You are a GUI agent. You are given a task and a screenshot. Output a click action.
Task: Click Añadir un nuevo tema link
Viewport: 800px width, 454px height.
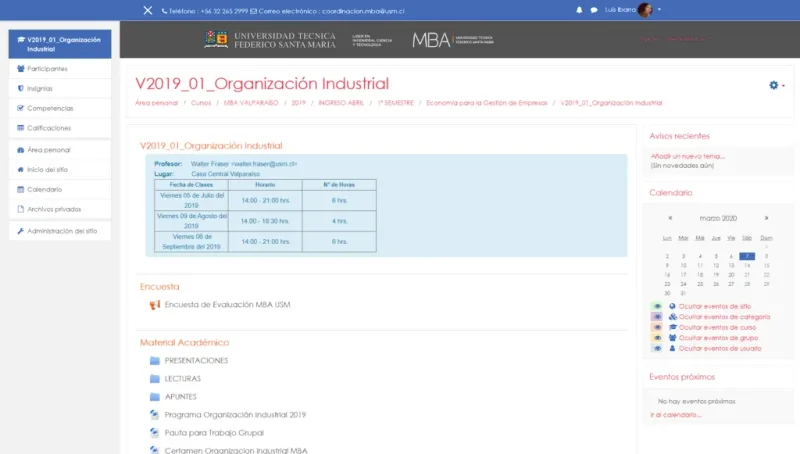tap(687, 156)
